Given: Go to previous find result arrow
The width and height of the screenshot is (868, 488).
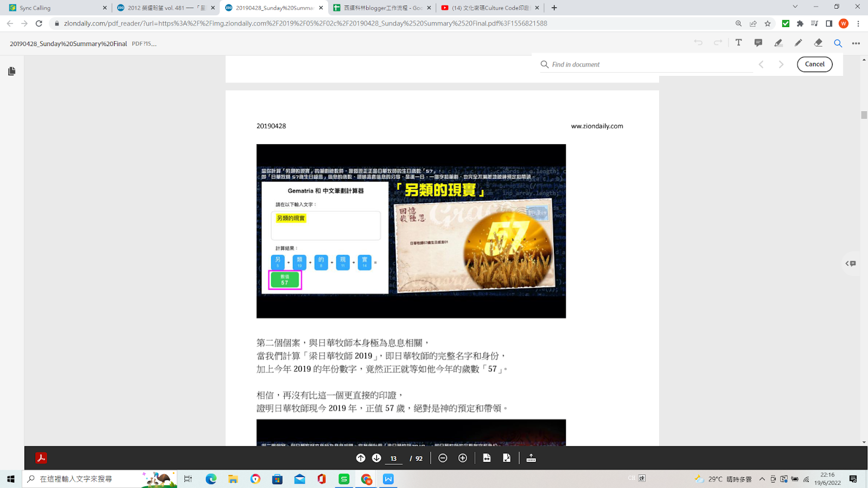Looking at the screenshot, I should click(x=761, y=65).
